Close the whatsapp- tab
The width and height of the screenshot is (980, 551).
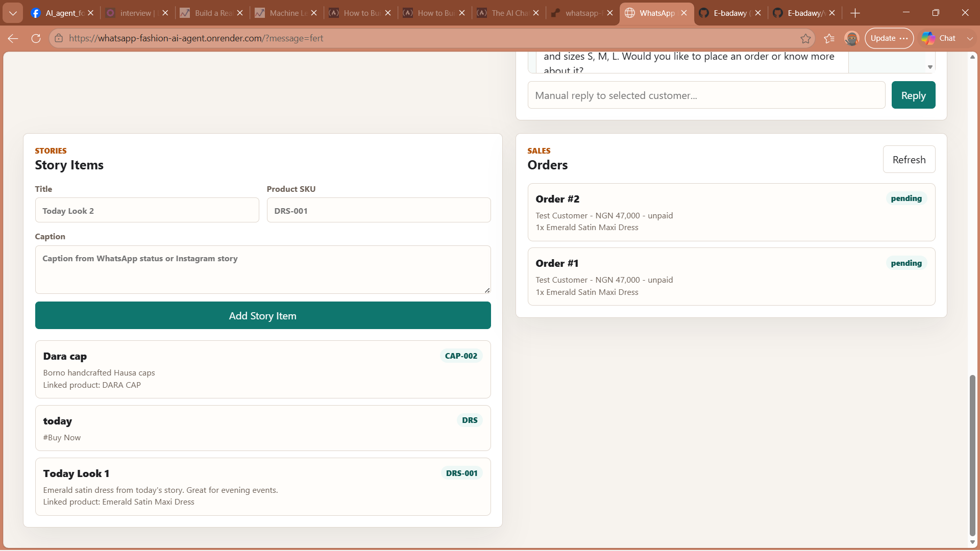pyautogui.click(x=610, y=13)
